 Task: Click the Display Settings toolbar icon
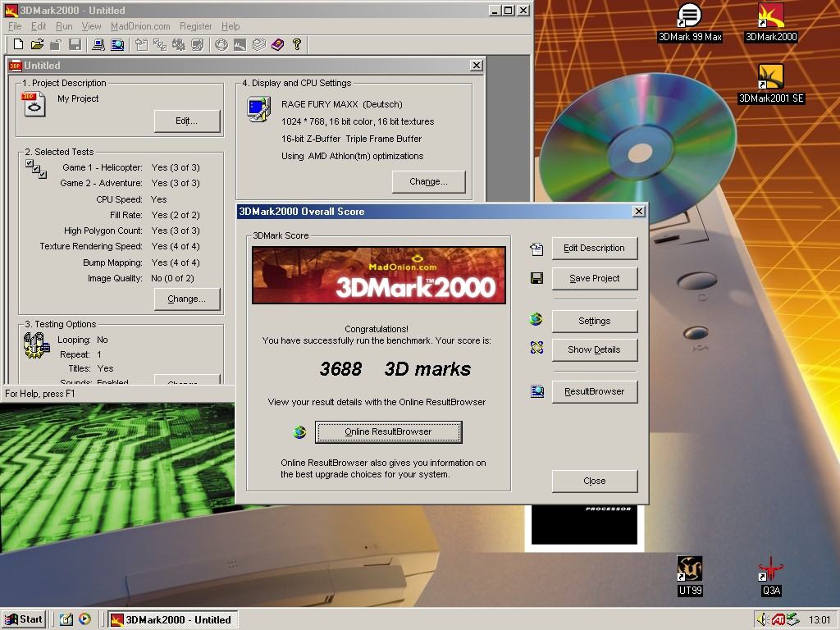pyautogui.click(x=197, y=44)
